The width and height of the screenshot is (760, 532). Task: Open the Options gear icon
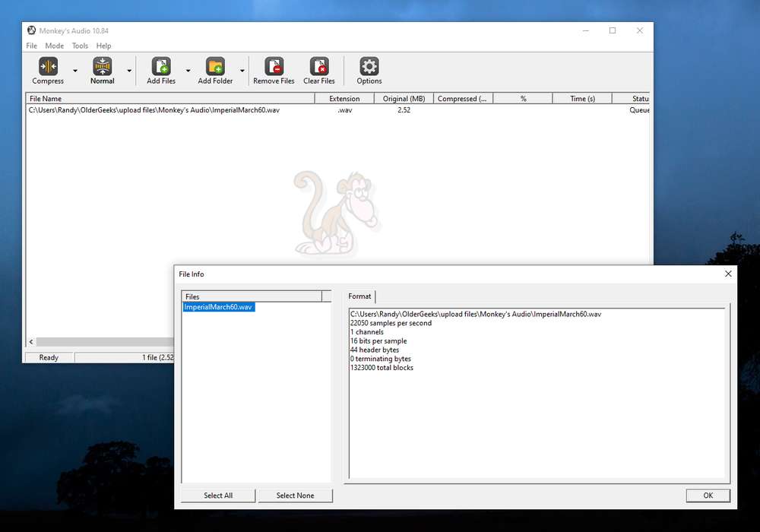tap(369, 66)
